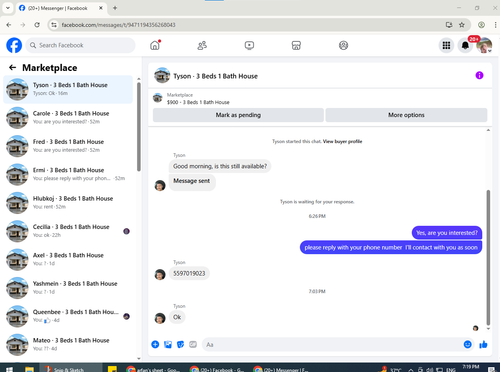Open conversation info purple icon
Screen dimensions: 500x372
tap(479, 75)
